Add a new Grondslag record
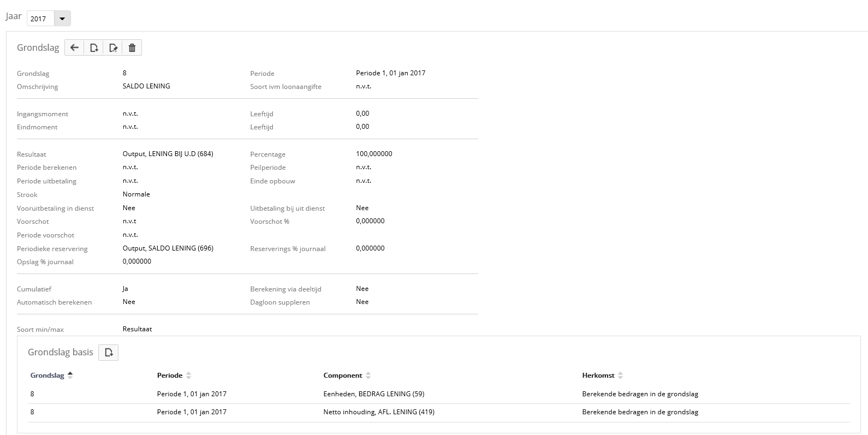The height and width of the screenshot is (435, 868). 94,48
